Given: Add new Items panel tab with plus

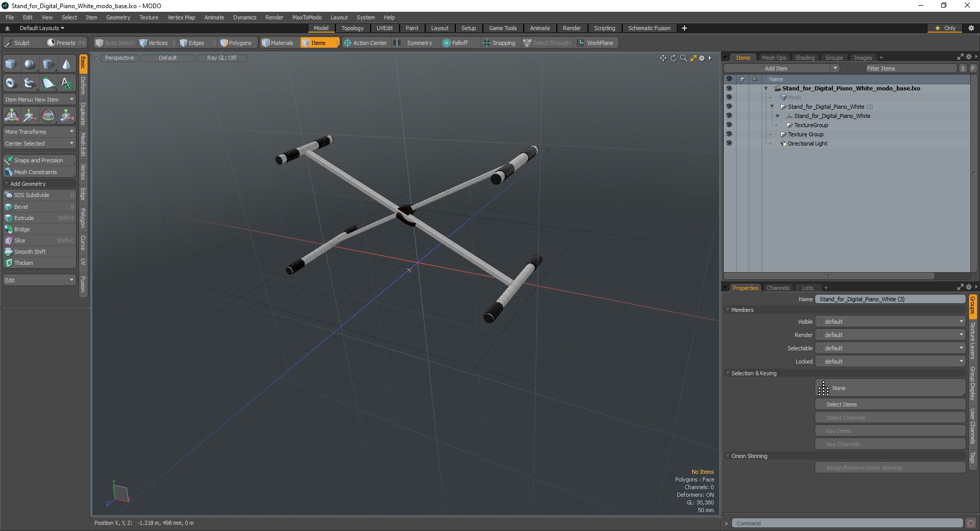Looking at the screenshot, I should pos(881,58).
